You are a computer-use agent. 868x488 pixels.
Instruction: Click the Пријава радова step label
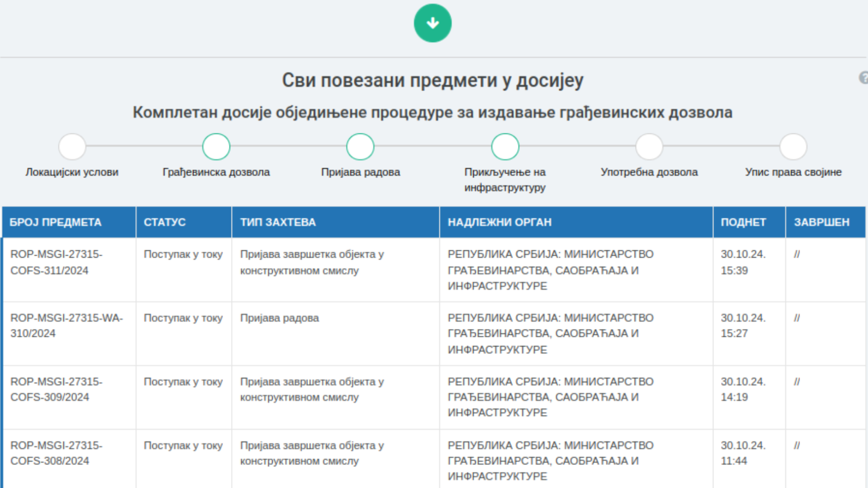[x=361, y=172]
